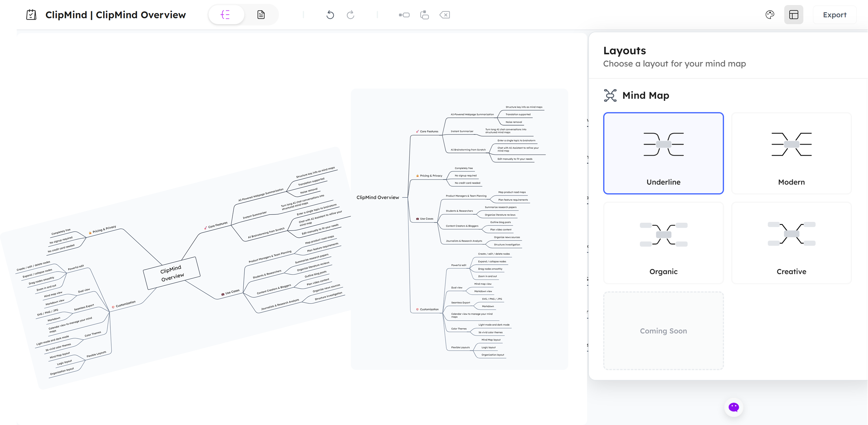Viewport: 868px width, 425px height.
Task: Click the Coming Soon layout card
Action: click(663, 331)
